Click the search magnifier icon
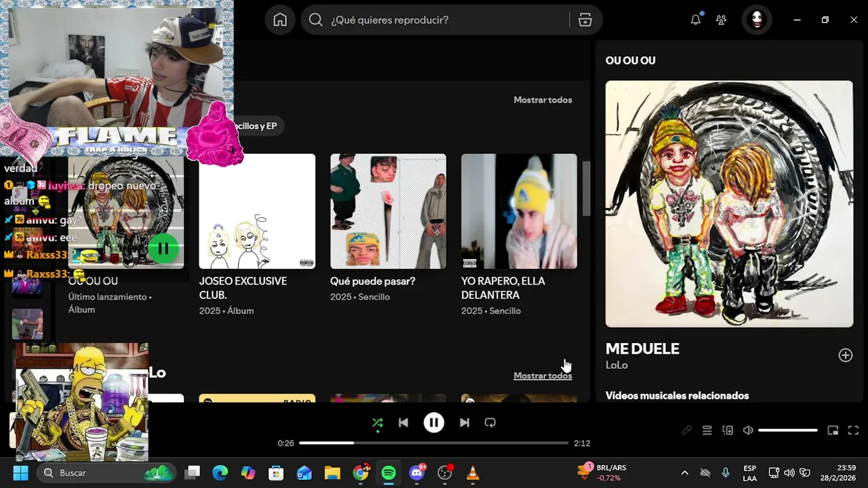 pos(315,20)
